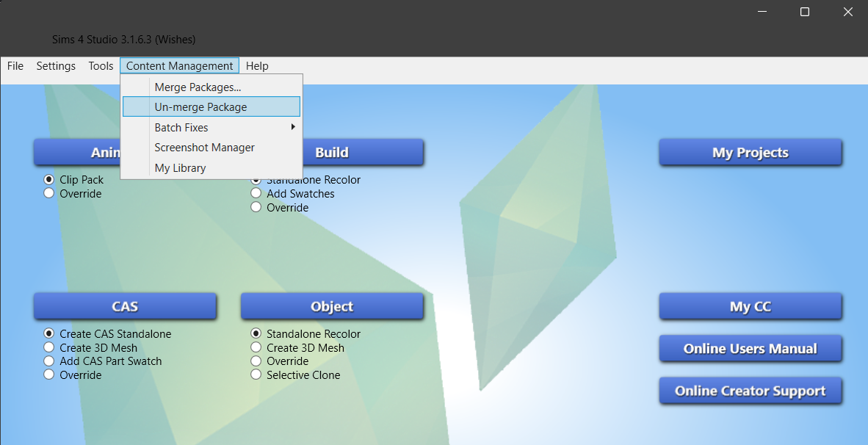868x445 pixels.
Task: Open My Library from the menu
Action: point(211,167)
